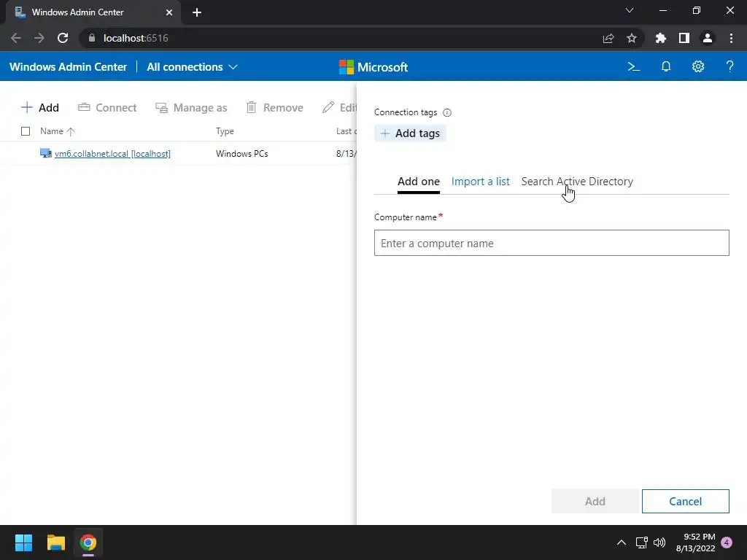The width and height of the screenshot is (747, 560).
Task: Open File Explorer from taskbar
Action: (55, 542)
